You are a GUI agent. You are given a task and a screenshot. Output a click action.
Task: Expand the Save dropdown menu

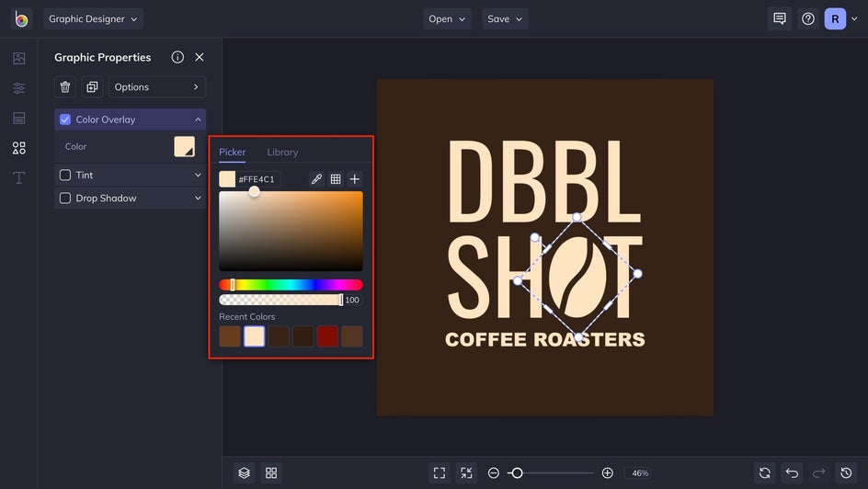coord(505,18)
